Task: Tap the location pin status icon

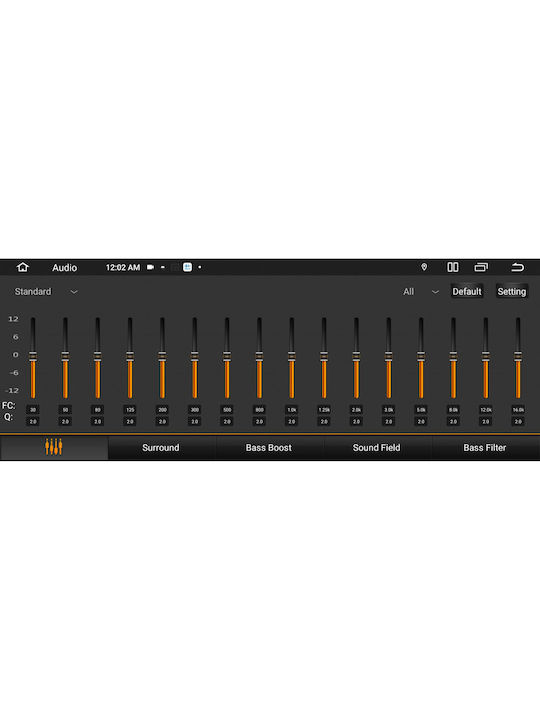Action: [x=424, y=267]
